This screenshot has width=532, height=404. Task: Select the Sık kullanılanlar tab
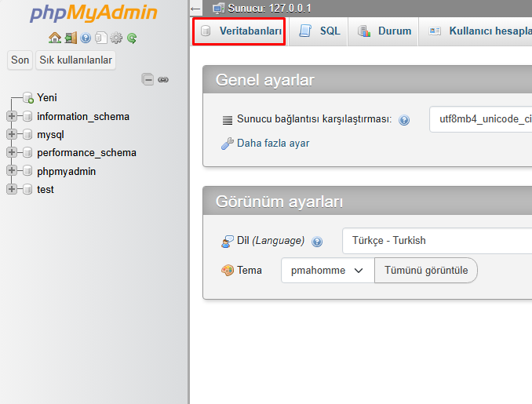75,60
